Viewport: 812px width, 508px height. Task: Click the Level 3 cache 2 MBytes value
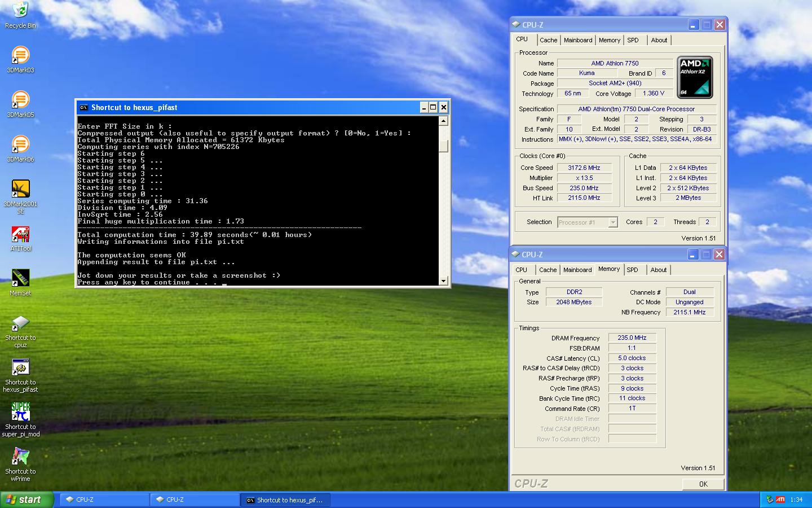689,198
